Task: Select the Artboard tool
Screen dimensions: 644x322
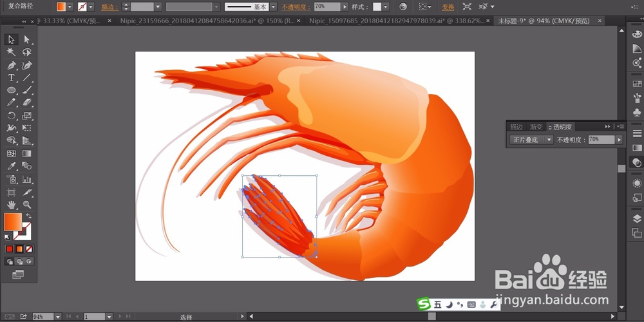Action: [11, 192]
